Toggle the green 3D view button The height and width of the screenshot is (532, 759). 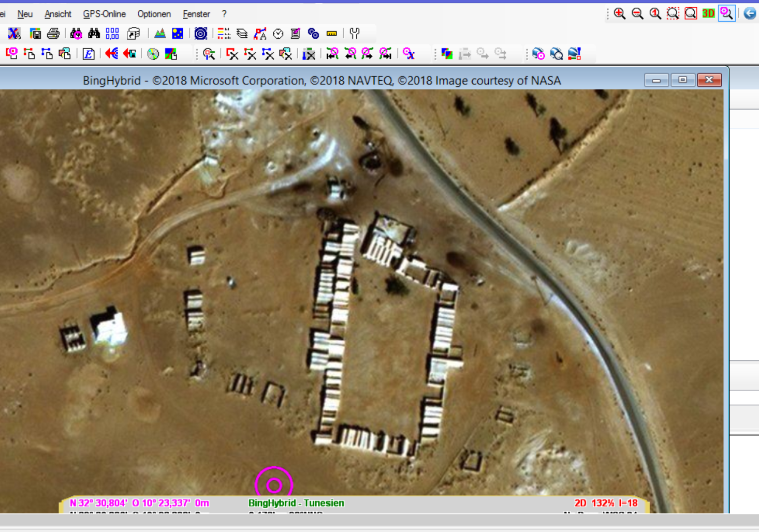click(x=708, y=14)
